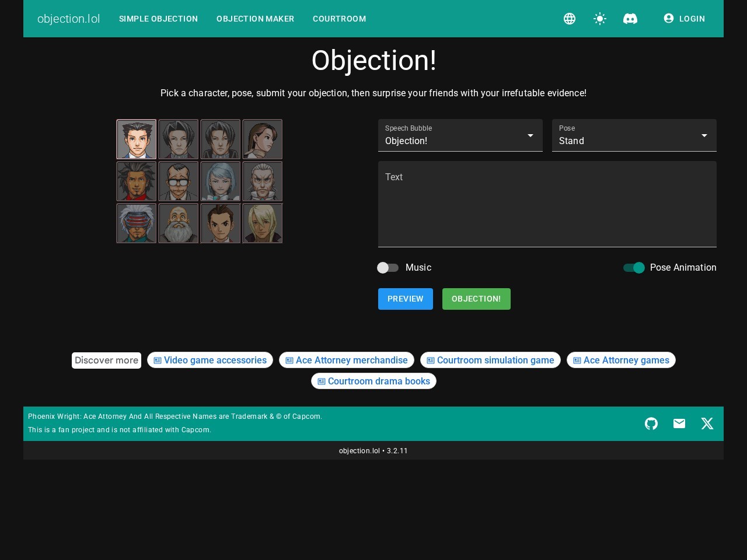Open the Discord icon link
The height and width of the screenshot is (560, 747).
tap(630, 19)
